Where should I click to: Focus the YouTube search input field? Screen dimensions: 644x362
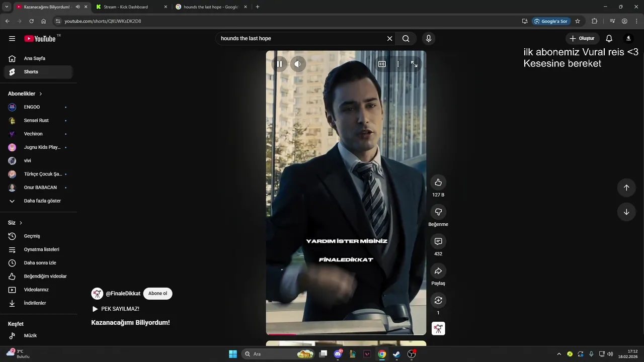pos(302,39)
